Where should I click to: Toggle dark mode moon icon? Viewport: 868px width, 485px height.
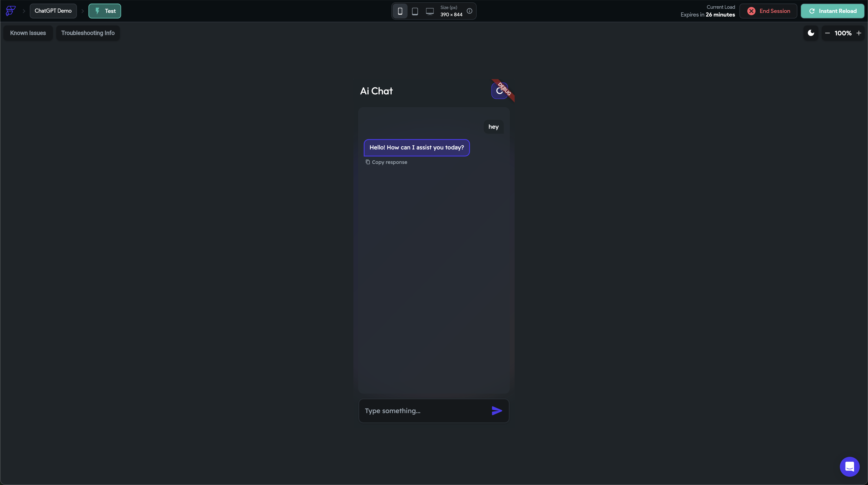(x=811, y=33)
